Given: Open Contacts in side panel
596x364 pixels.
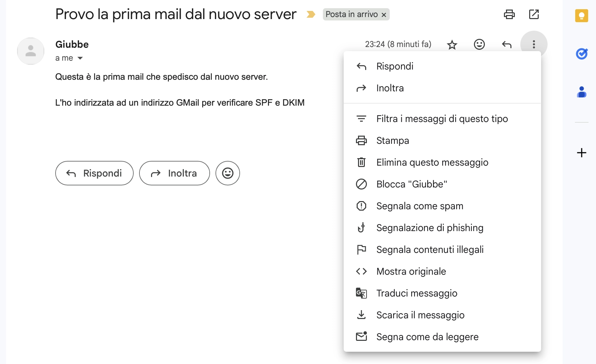Looking at the screenshot, I should (x=581, y=92).
